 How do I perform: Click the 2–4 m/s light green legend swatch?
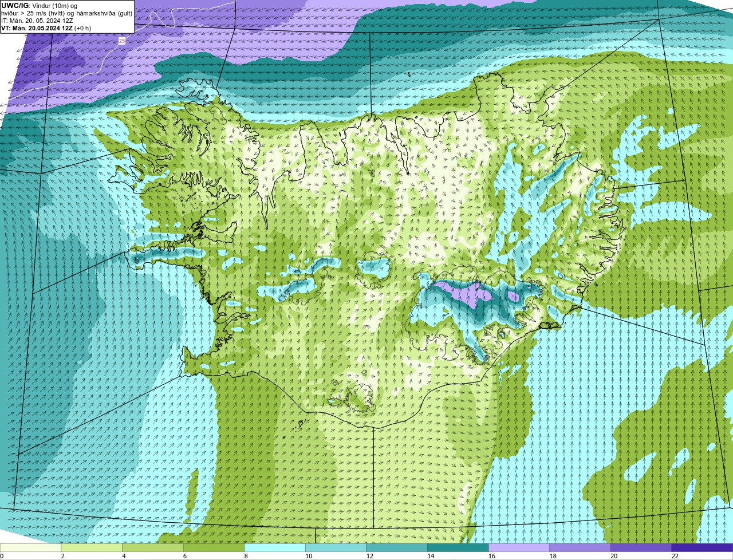tap(92, 547)
